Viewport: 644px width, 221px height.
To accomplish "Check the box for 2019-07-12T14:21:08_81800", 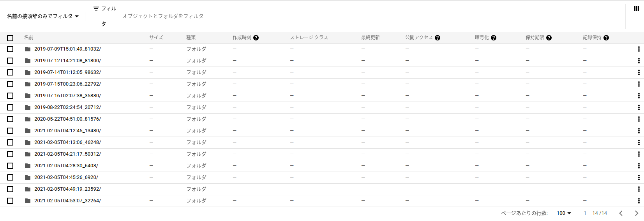I will pos(10,61).
